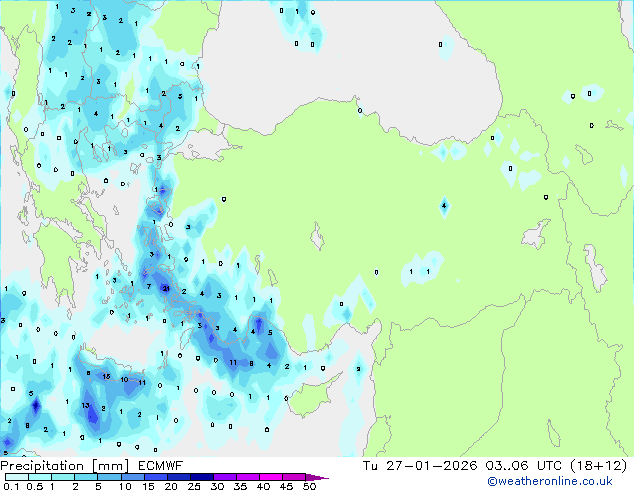Select the date 'Tu 27-01-2026'
The width and height of the screenshot is (634, 490).
pyautogui.click(x=420, y=465)
